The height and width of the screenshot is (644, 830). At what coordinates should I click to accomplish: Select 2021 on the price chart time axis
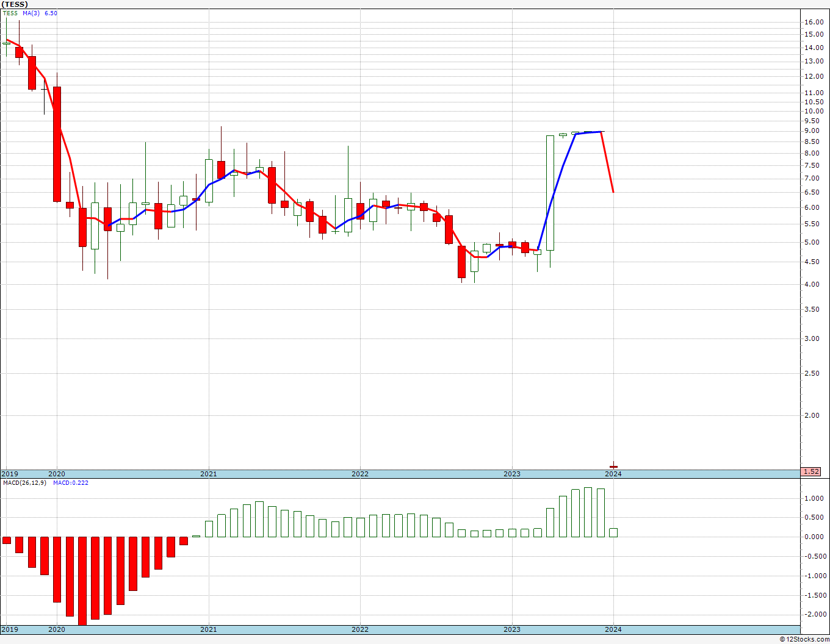tap(209, 474)
